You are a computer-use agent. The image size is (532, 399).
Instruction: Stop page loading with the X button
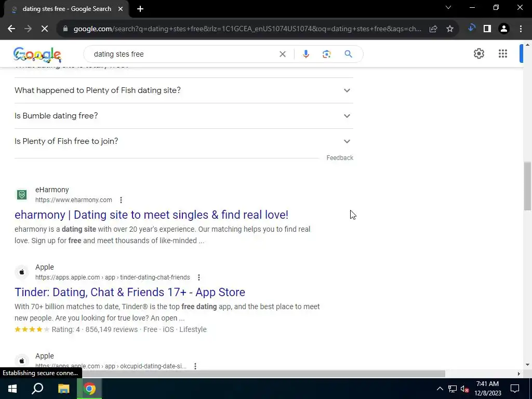point(45,29)
